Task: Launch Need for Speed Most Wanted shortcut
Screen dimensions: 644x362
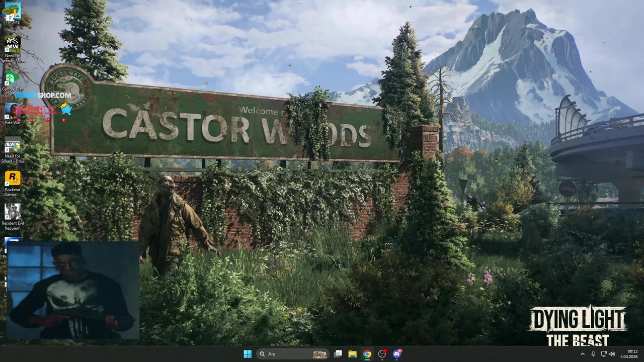Action: 12,49
